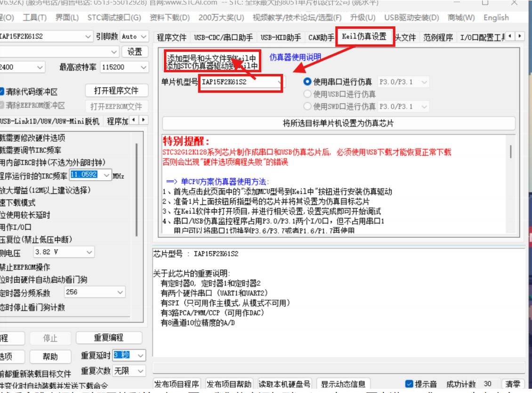Switch to the CAN助手 tab
The image size is (532, 393).
click(321, 37)
